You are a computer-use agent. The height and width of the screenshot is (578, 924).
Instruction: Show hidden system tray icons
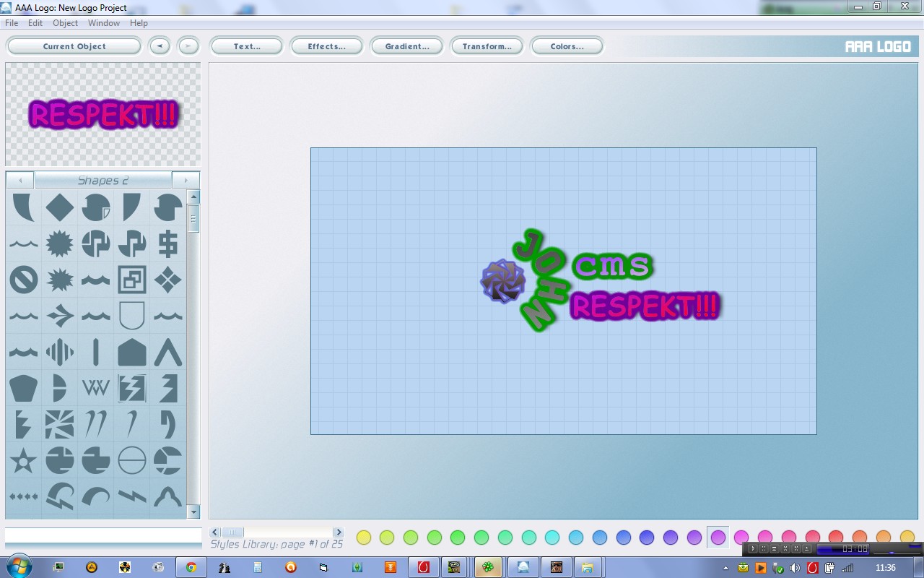[726, 568]
